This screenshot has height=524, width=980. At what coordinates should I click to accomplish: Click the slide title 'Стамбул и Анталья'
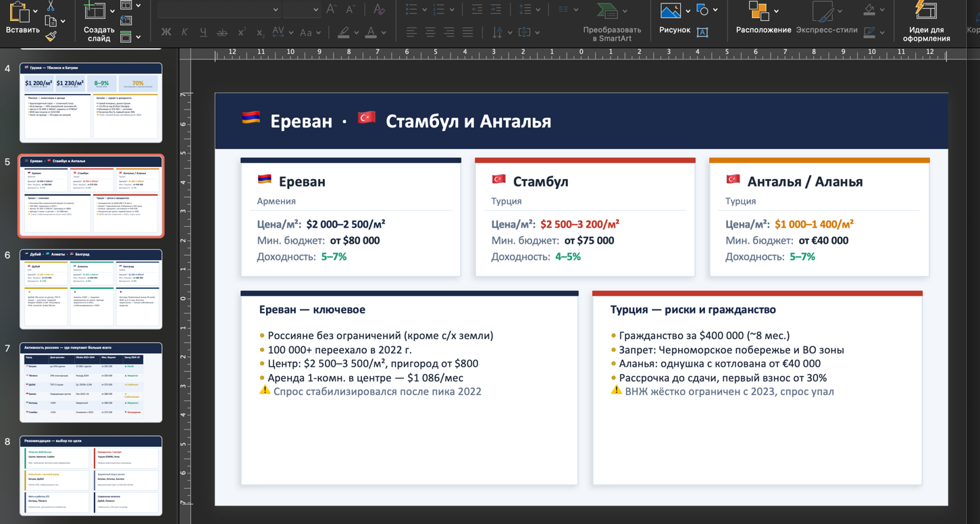point(468,122)
